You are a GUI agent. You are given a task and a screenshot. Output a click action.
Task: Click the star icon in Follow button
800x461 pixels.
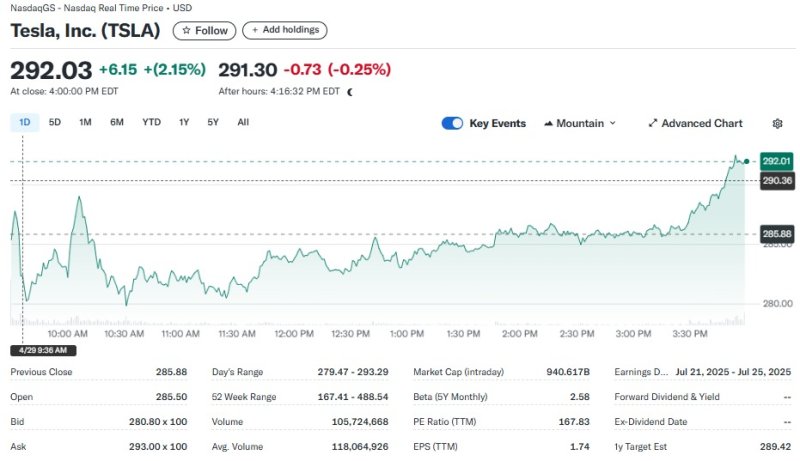click(x=186, y=31)
